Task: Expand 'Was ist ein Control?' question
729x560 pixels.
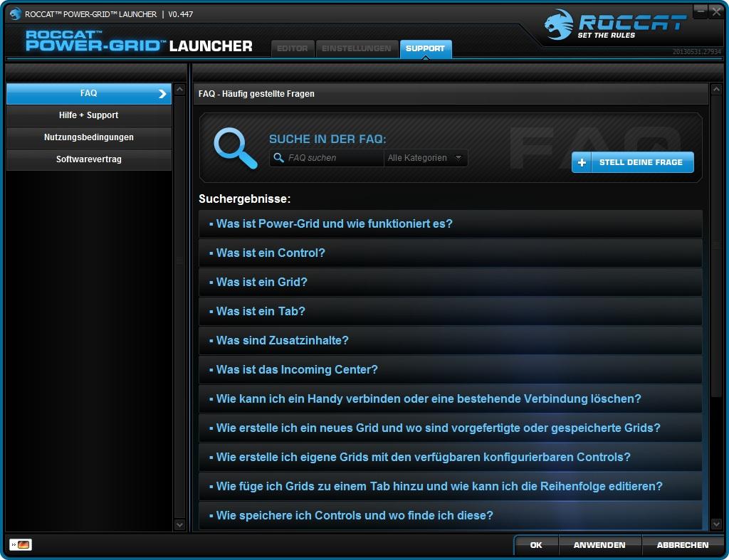Action: pos(271,253)
